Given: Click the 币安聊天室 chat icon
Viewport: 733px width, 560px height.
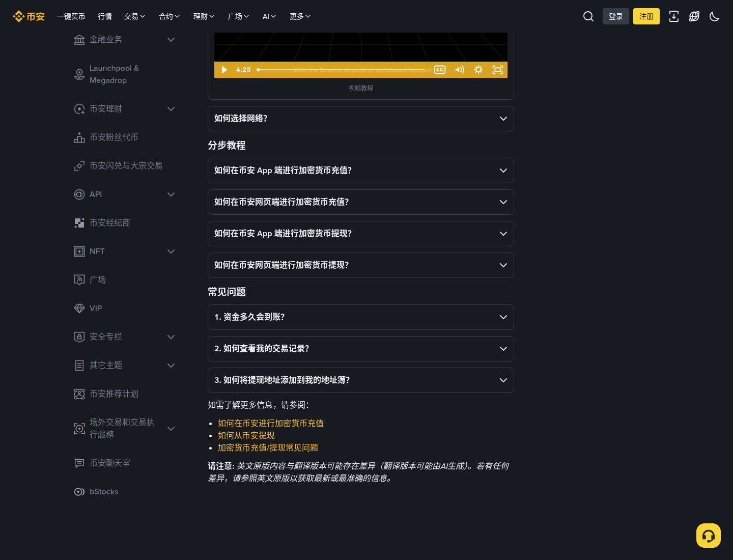Looking at the screenshot, I should click(x=79, y=463).
